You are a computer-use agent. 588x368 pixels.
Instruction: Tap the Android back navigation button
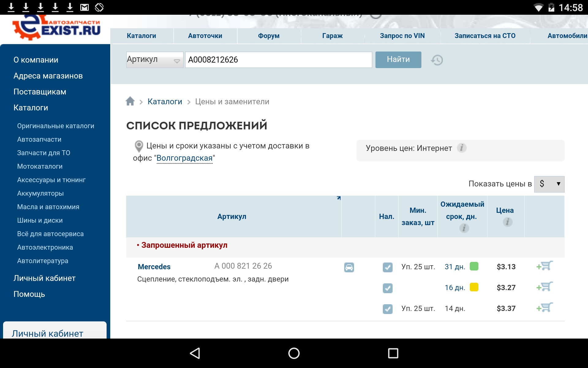pos(195,353)
